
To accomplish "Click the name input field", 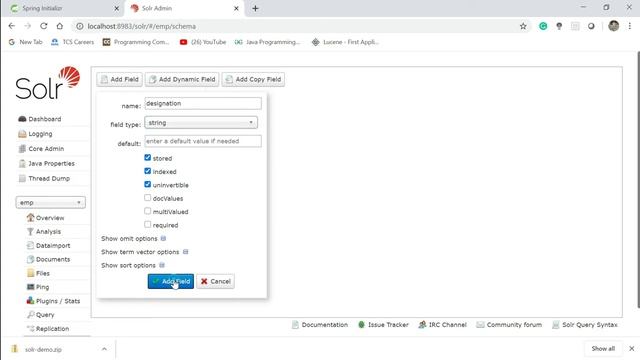I will [203, 103].
